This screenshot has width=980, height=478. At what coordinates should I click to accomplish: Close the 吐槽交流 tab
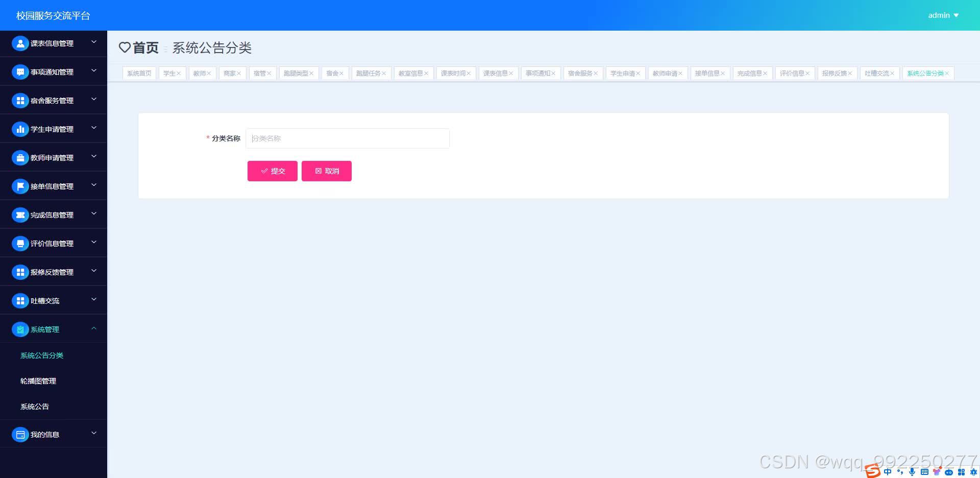click(x=892, y=74)
